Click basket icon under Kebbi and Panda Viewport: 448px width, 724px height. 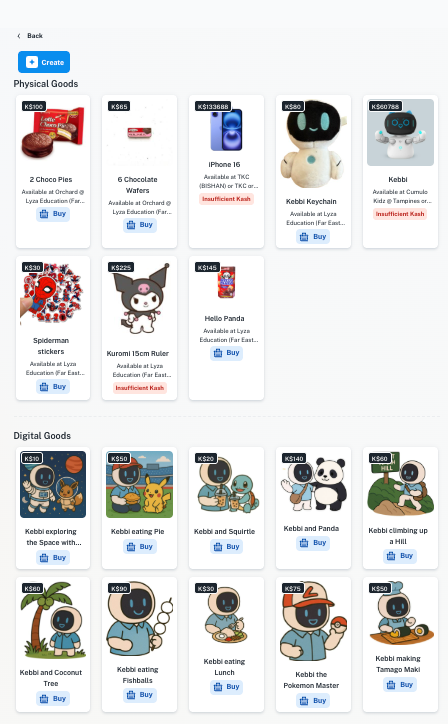click(304, 543)
